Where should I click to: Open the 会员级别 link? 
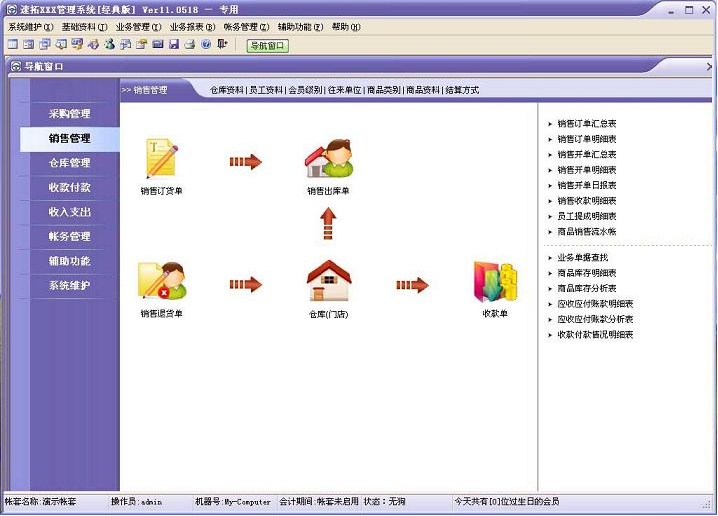(x=305, y=90)
